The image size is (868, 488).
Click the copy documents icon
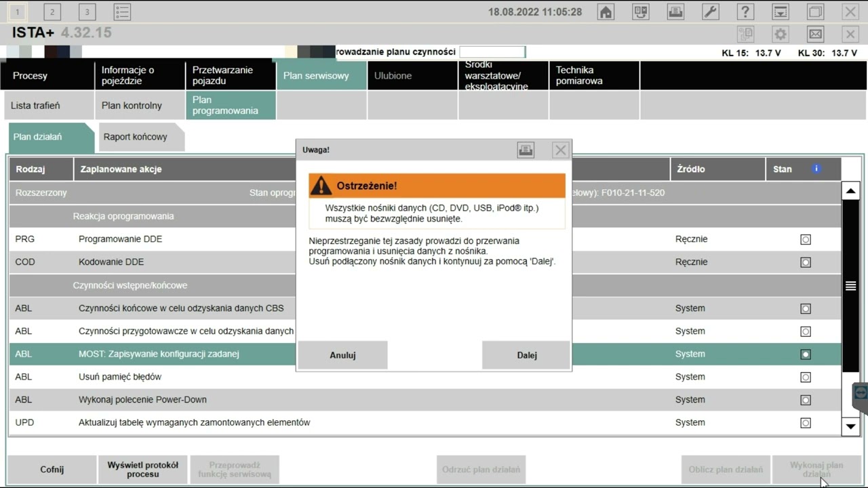coord(745,34)
